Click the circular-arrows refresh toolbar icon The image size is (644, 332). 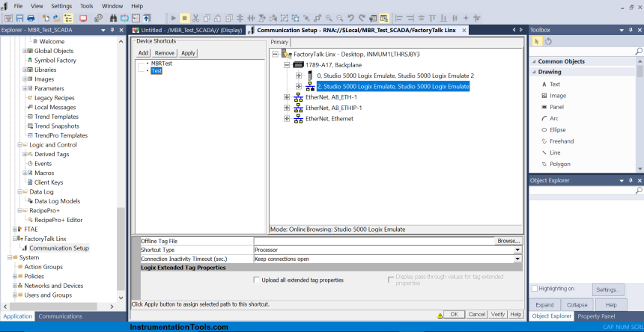pos(125,18)
